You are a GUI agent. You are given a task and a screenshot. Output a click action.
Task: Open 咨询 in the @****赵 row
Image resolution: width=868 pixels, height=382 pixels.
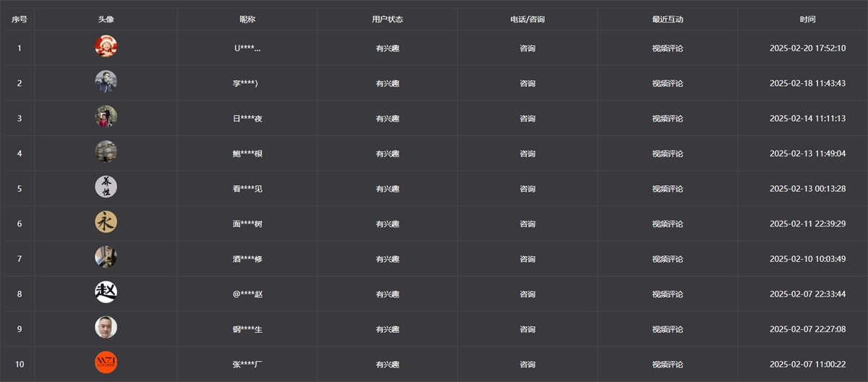coord(527,294)
